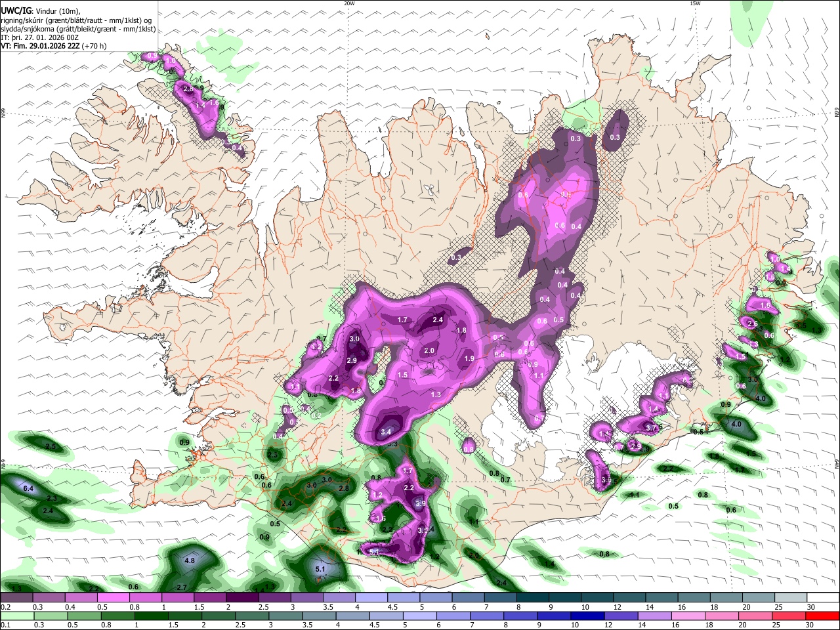Select the deep navy blue 10–12 rain legend swatch
840x630 pixels.
pos(587,616)
